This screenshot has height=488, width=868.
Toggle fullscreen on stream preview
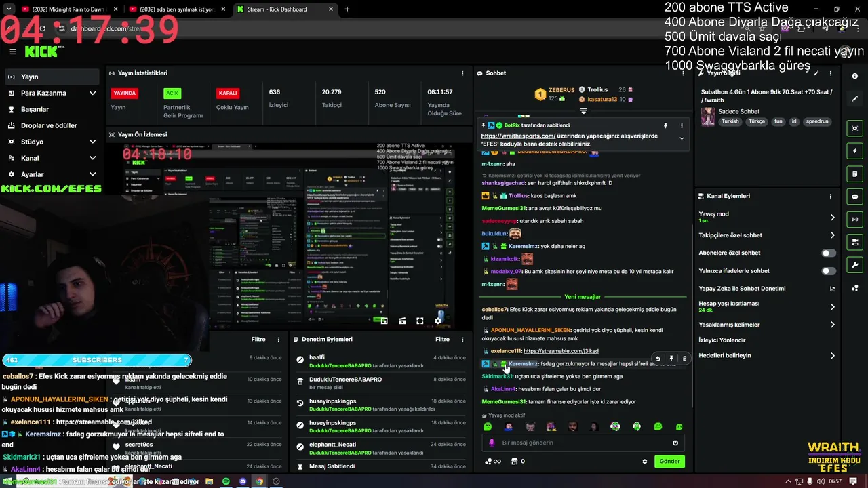[420, 321]
